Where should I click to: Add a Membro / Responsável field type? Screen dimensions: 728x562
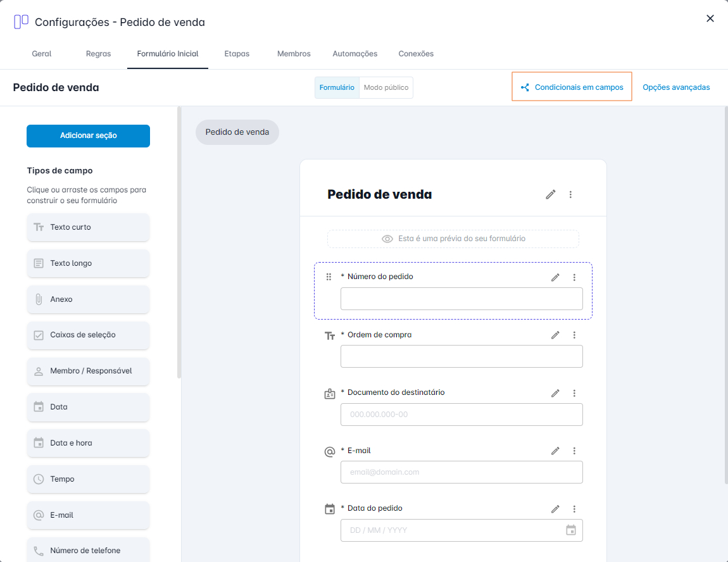point(88,372)
